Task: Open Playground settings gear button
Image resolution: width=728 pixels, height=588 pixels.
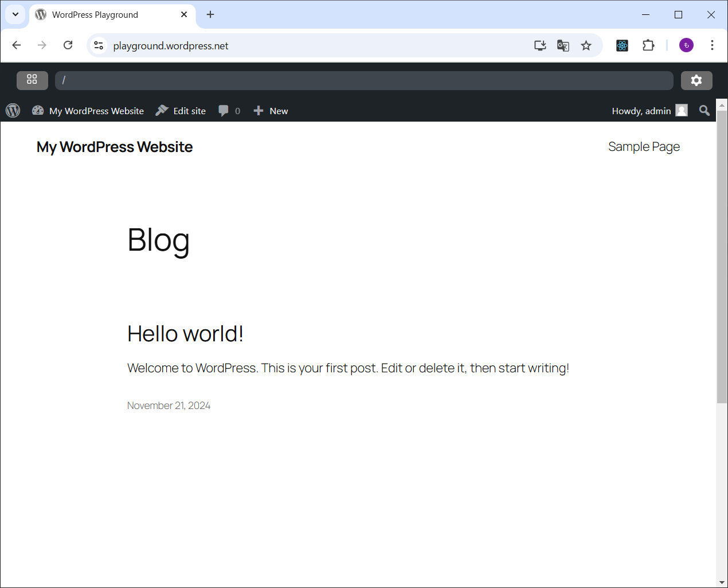Action: point(696,80)
